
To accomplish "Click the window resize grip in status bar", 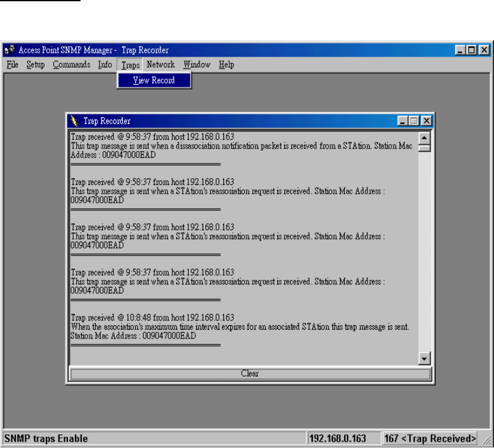I will [x=486, y=440].
